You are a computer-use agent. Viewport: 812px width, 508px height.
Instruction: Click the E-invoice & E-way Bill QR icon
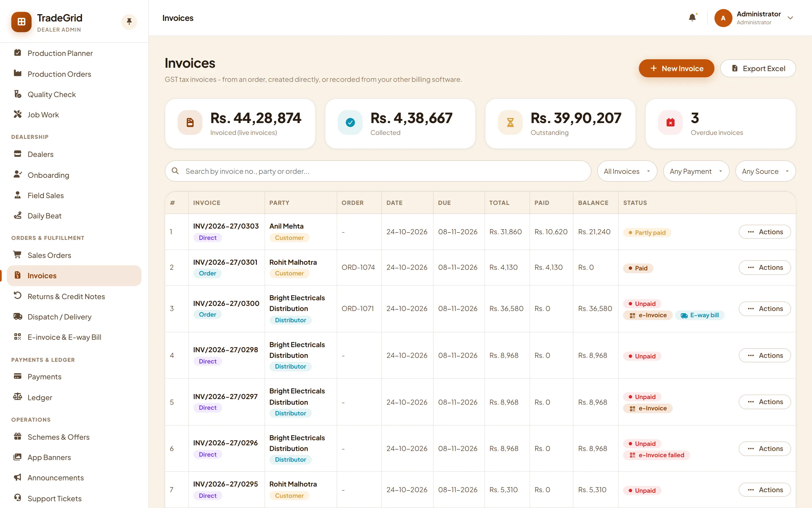click(x=18, y=337)
